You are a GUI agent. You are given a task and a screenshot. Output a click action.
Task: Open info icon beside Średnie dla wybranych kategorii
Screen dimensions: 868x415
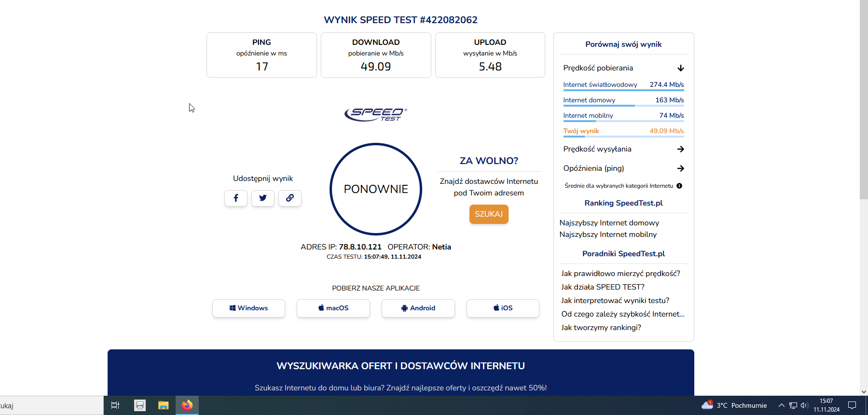[x=679, y=186]
